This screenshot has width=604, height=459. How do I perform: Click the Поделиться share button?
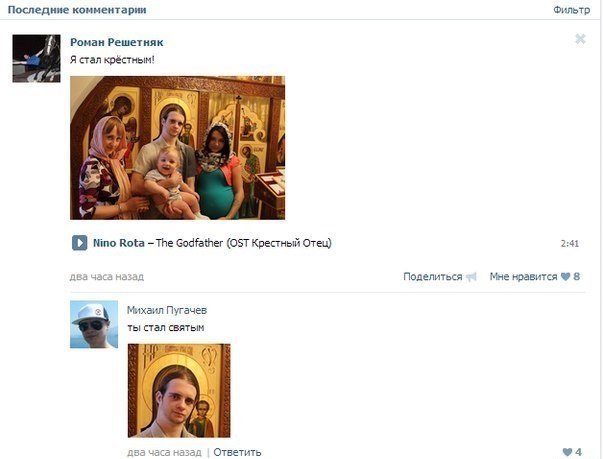[433, 276]
